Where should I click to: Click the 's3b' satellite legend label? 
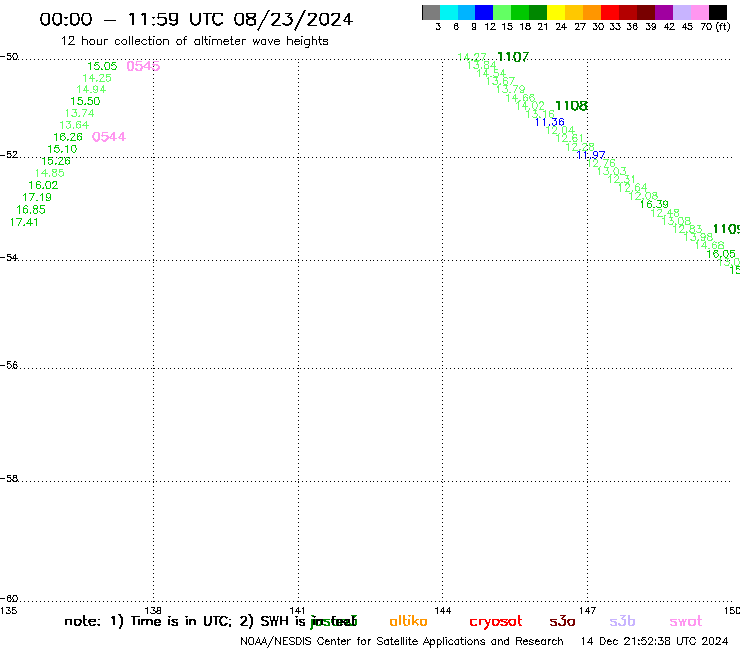(622, 621)
